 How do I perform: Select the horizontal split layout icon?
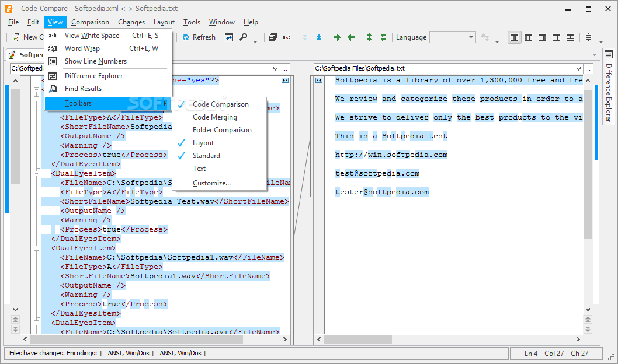[x=570, y=37]
